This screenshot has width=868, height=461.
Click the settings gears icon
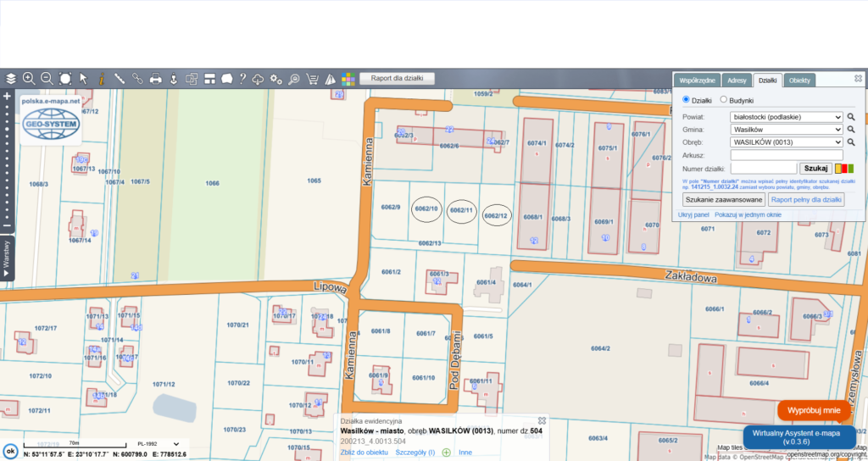(x=276, y=79)
